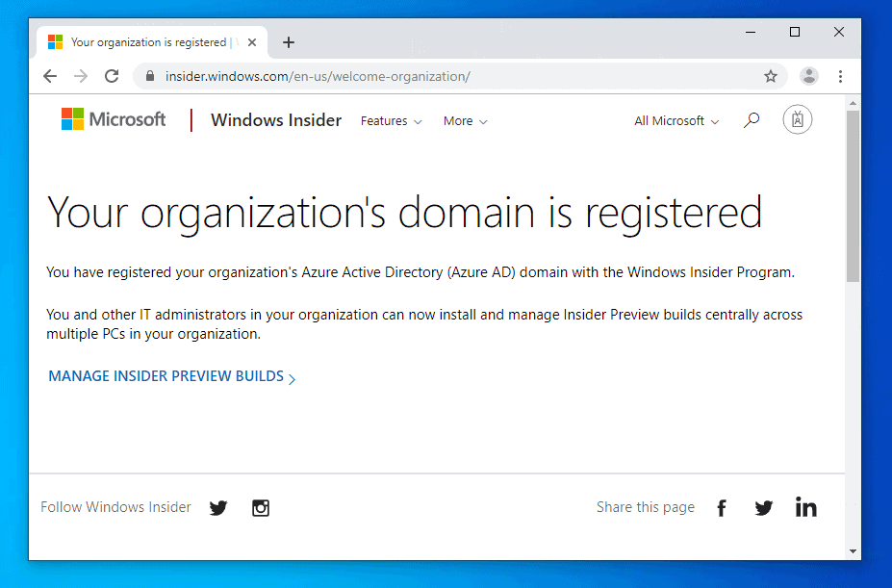The image size is (892, 588).
Task: Follow Windows Insider on Twitter
Action: tap(217, 507)
